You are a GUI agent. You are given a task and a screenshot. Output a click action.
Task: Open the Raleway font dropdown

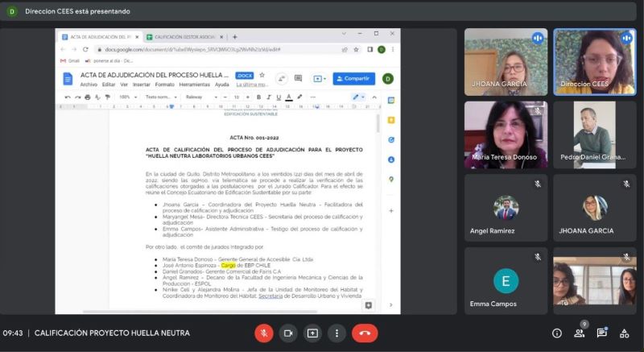[x=201, y=97]
